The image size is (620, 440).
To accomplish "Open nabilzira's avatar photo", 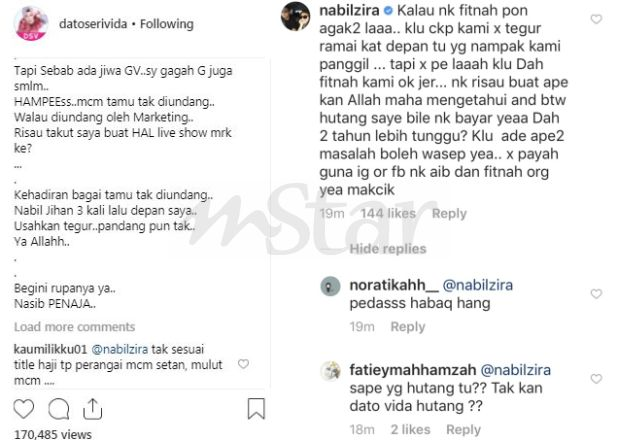I will pyautogui.click(x=295, y=16).
